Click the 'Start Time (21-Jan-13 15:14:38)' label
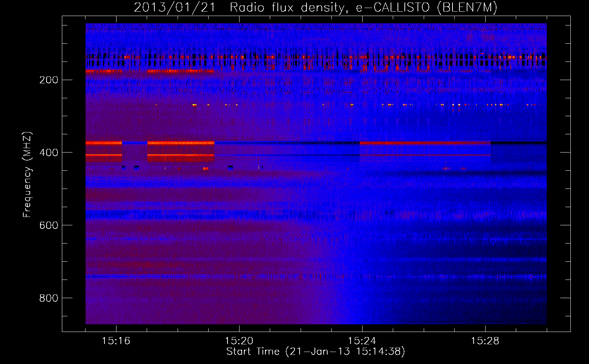Viewport: 589px width, 364px height. (x=316, y=352)
